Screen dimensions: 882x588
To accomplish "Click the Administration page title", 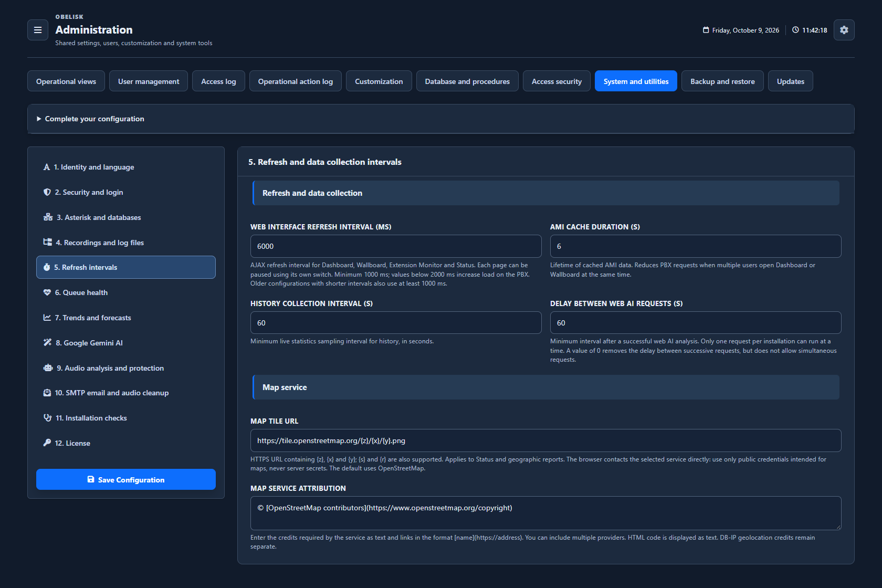I will click(94, 29).
